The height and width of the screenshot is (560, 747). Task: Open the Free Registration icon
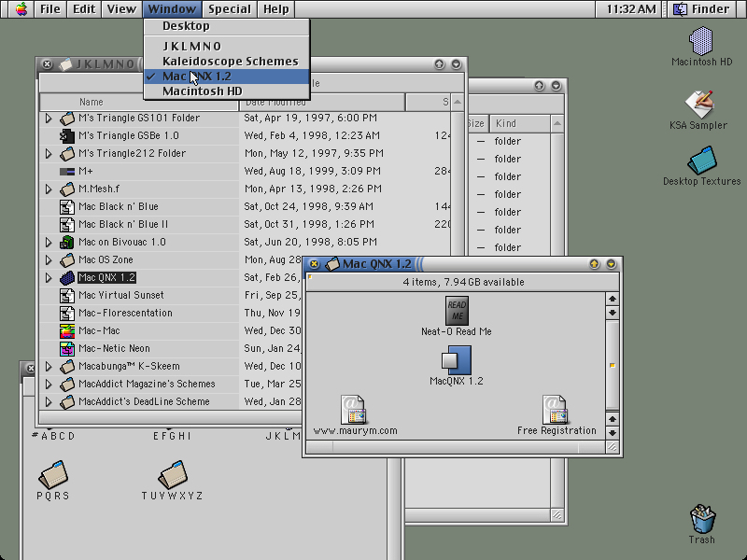[555, 410]
